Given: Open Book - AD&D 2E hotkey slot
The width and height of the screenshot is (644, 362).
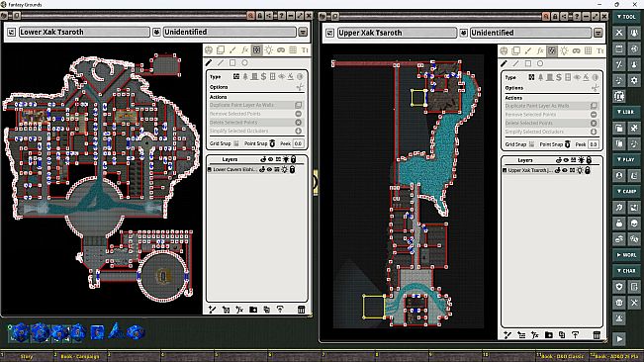Looking at the screenshot, I should 616,356.
